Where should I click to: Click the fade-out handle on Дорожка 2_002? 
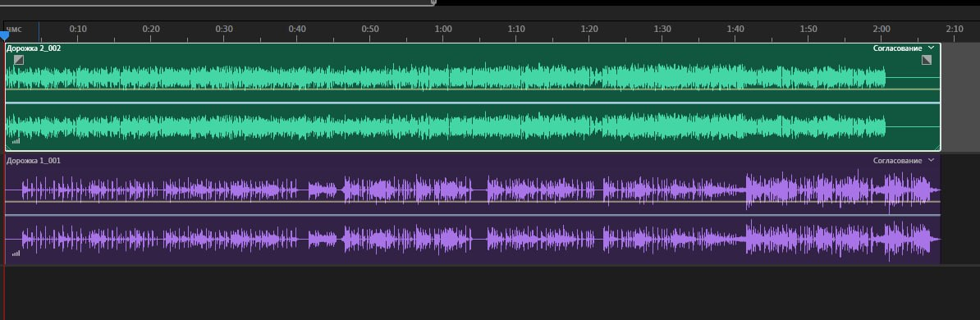click(927, 60)
